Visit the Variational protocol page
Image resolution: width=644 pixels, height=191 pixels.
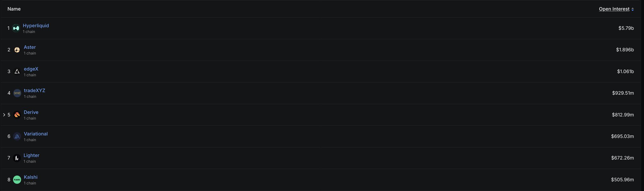coord(36,134)
